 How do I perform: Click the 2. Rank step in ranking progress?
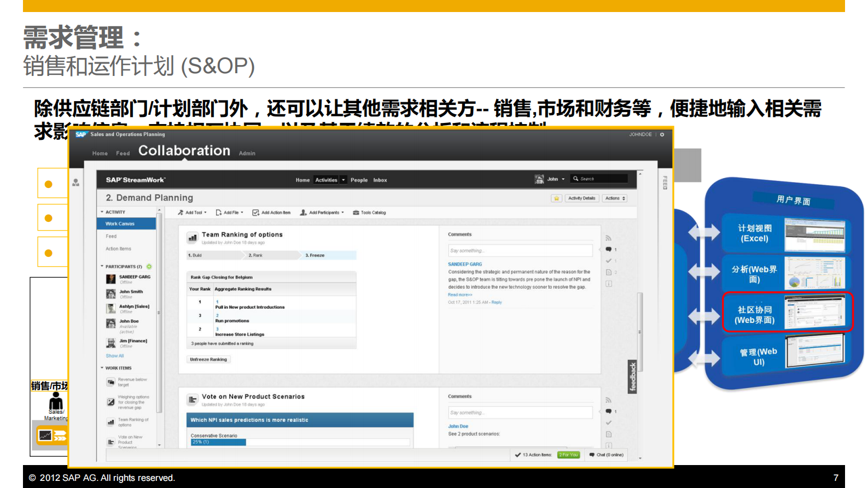pyautogui.click(x=271, y=255)
